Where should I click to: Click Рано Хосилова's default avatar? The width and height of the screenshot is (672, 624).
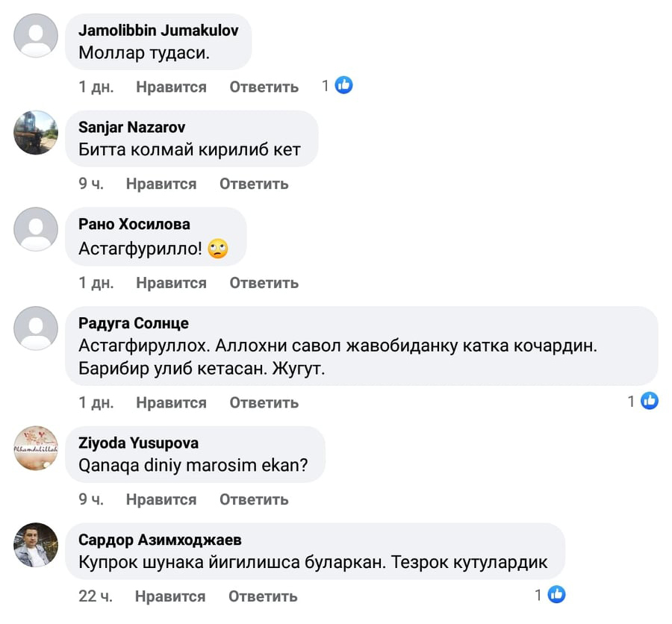pos(36,229)
